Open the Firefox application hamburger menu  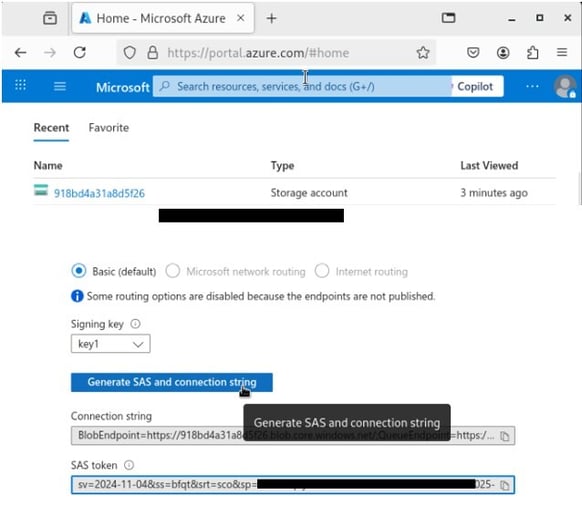coord(562,52)
